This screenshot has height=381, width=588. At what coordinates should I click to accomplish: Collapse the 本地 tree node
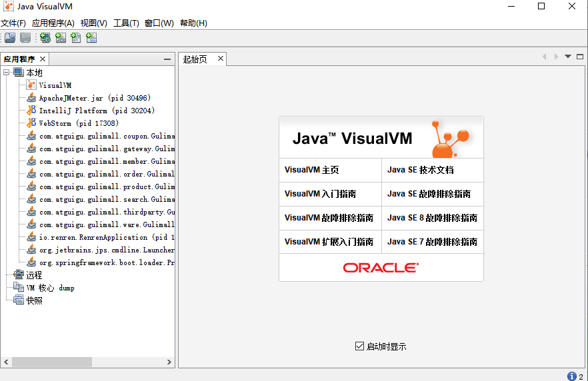[7, 73]
